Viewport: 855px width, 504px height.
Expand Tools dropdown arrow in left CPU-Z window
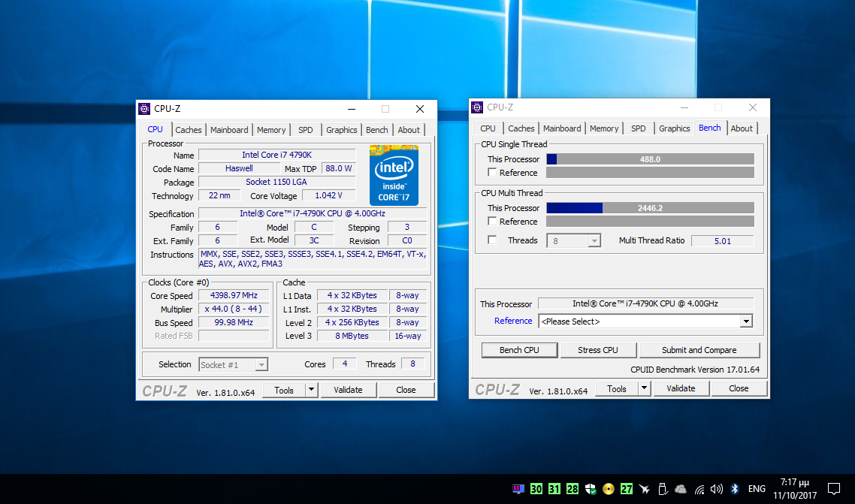[x=311, y=390]
